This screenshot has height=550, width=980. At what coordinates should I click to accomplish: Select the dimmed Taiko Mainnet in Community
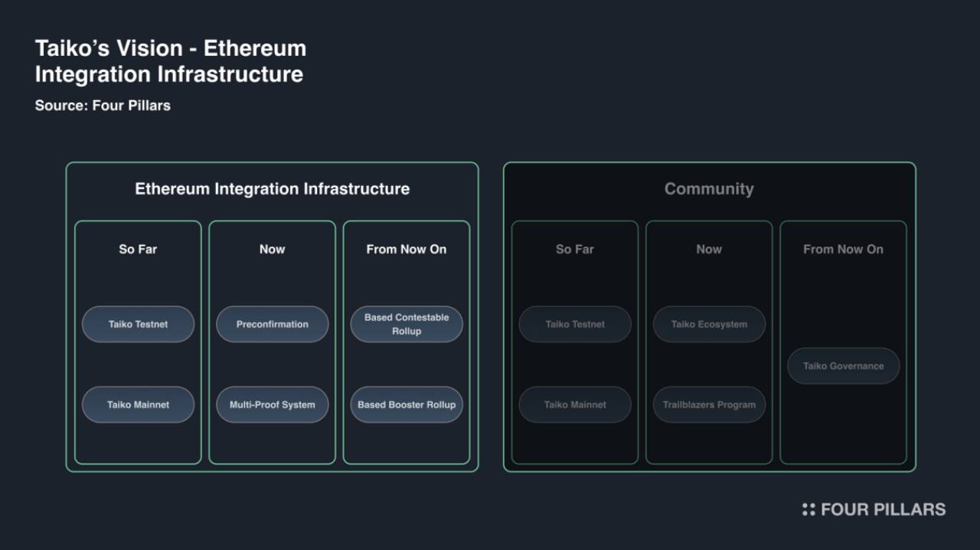575,405
